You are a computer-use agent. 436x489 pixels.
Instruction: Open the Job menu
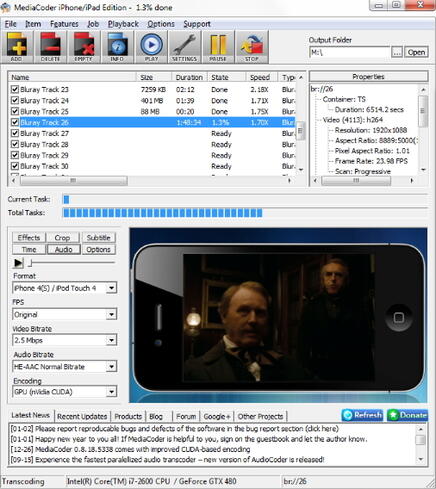click(93, 24)
